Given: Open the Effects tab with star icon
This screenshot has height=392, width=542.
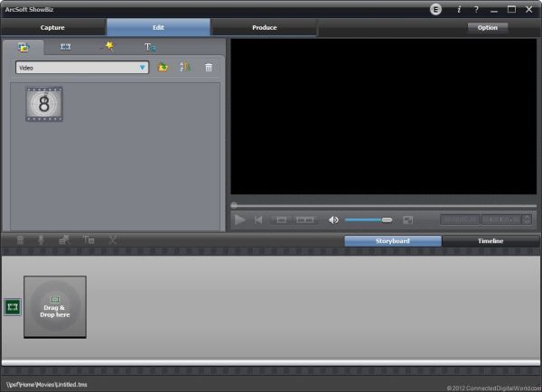Looking at the screenshot, I should (x=107, y=47).
